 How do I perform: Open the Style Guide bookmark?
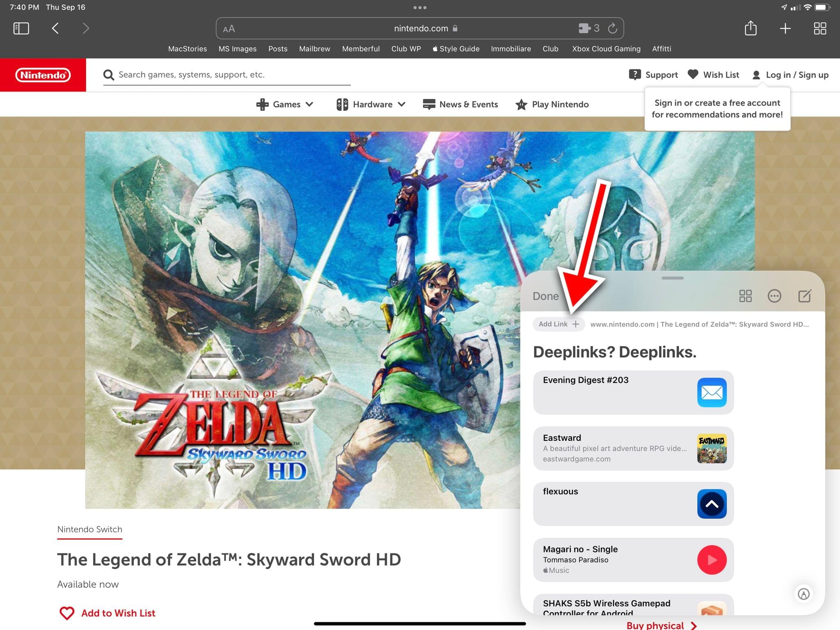click(x=456, y=49)
